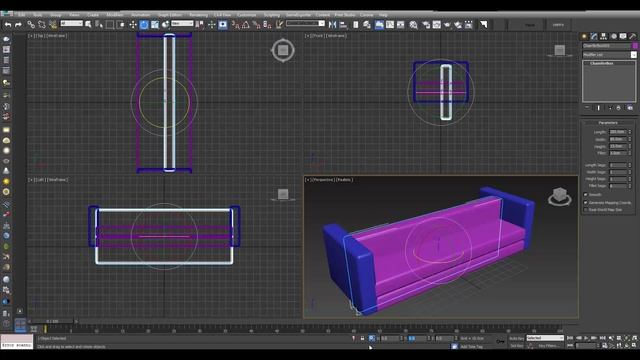
Task: Toggle the Selection Lock icon in status bar
Action: point(362,338)
